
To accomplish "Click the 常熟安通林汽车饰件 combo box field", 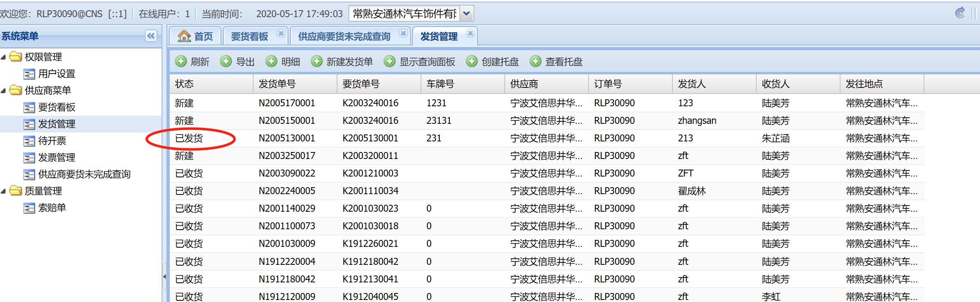I will pos(404,13).
